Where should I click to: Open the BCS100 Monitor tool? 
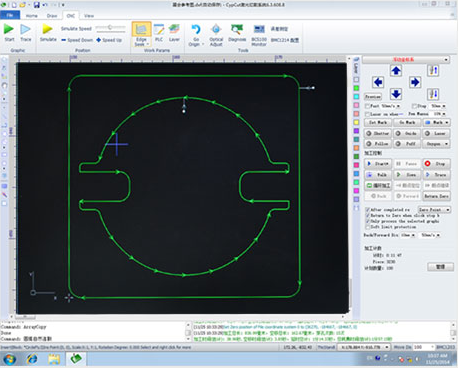coord(259,29)
